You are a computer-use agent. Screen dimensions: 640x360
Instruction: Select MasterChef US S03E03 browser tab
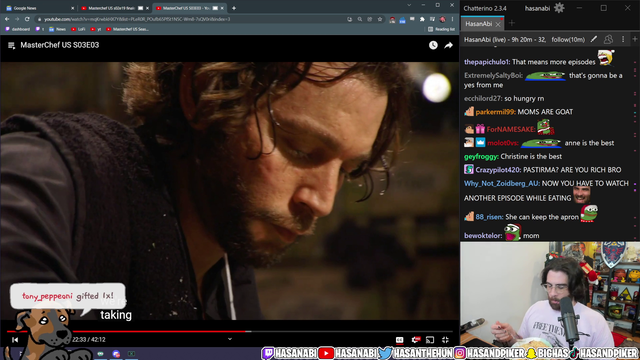point(189,8)
